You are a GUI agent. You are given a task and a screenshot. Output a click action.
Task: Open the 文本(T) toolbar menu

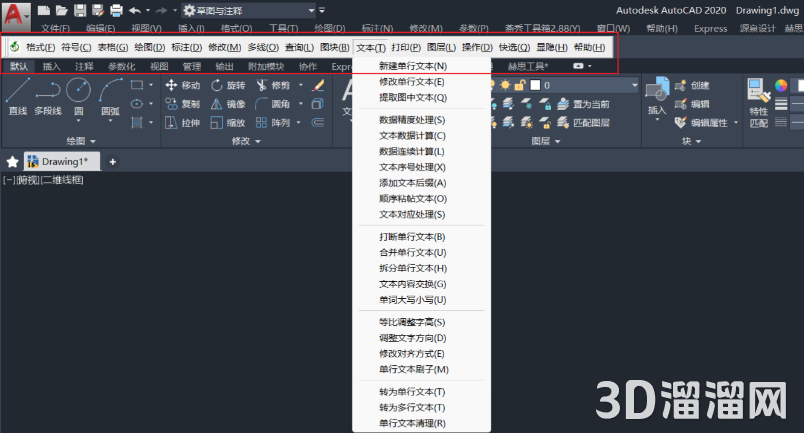point(371,48)
